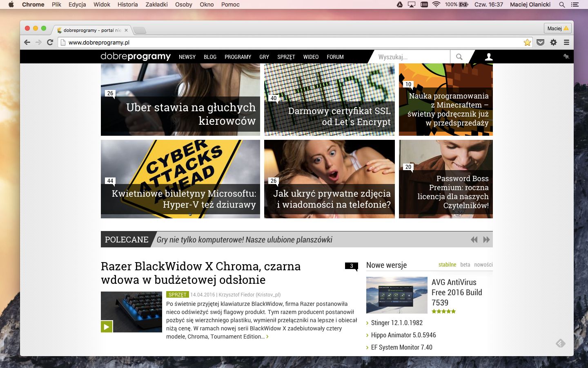Open the Jak ukryć prywatne zdjęcia article
Screen dimensions: 588x368
tap(330, 179)
